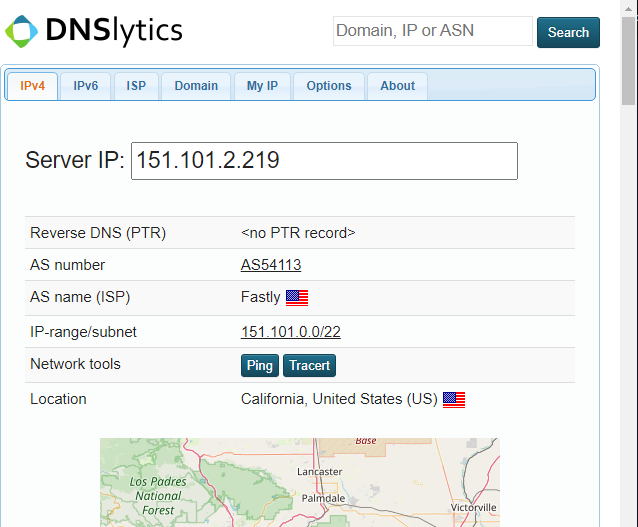Screen dimensions: 638x527
Task: Show the About tab
Action: coord(397,86)
